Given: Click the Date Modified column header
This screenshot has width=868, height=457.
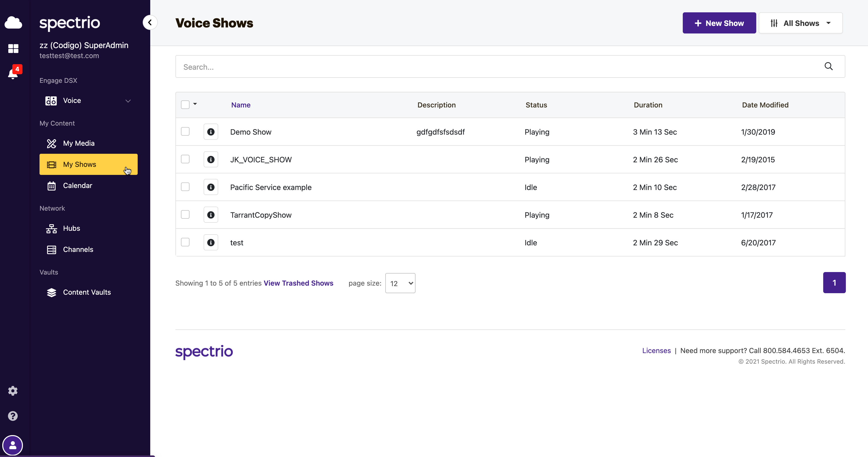Looking at the screenshot, I should pos(765,105).
